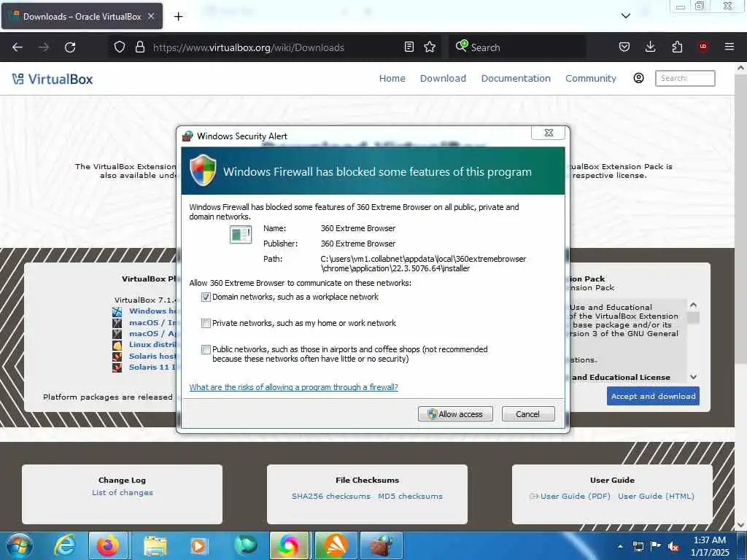The height and width of the screenshot is (560, 747).
Task: Open the orange avast-like taskbar icon
Action: click(x=336, y=545)
